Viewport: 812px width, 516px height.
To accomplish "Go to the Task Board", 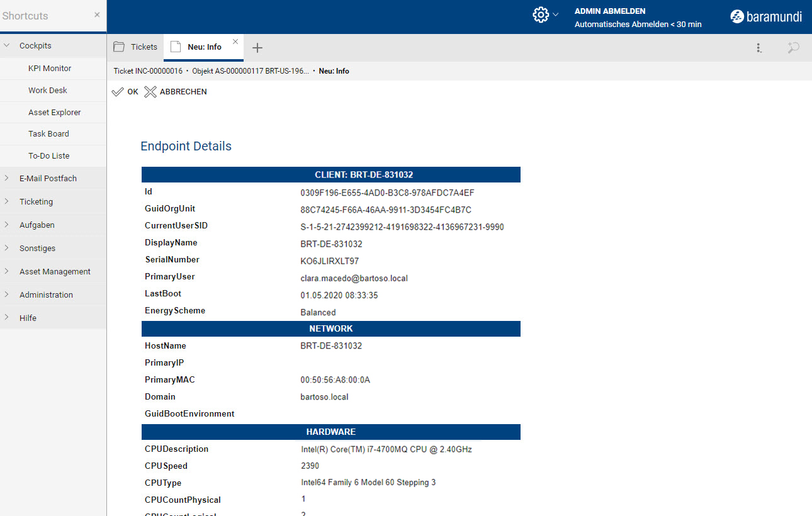I will tap(48, 134).
